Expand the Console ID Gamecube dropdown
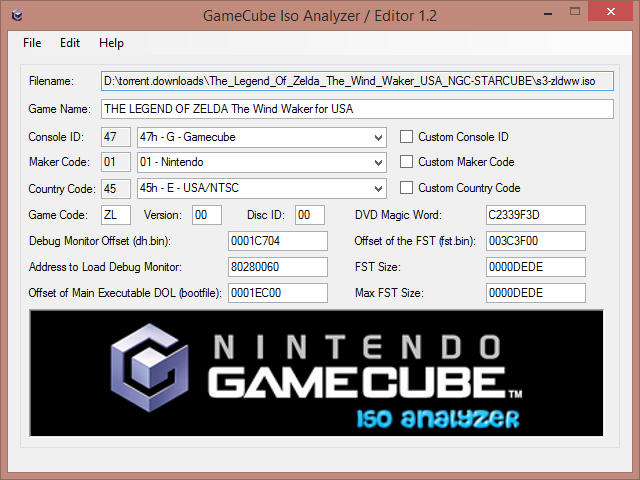 click(262, 137)
